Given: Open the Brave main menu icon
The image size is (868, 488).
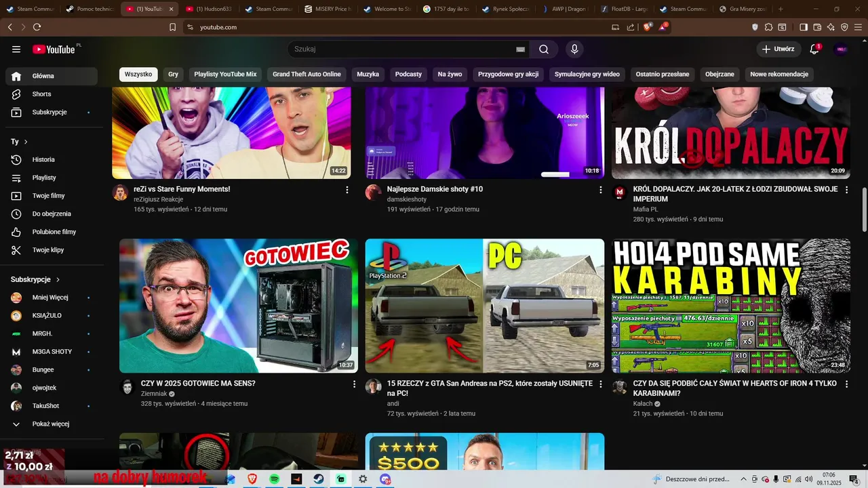Looking at the screenshot, I should [x=859, y=27].
